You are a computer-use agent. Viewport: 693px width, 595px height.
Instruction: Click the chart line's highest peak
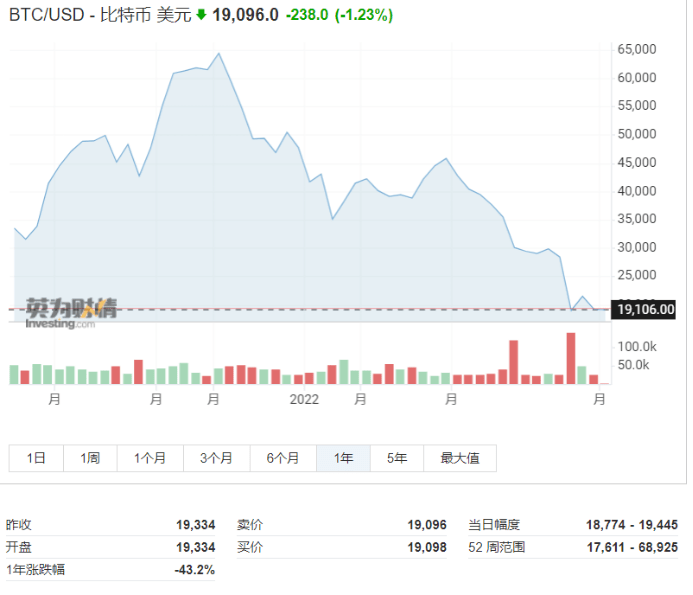point(219,54)
